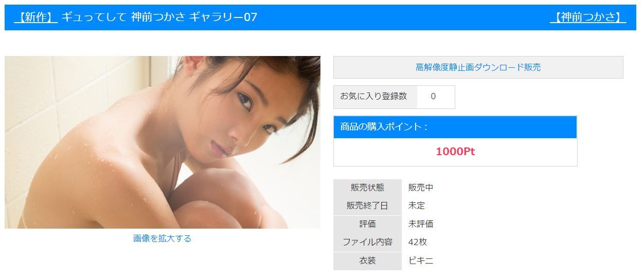This screenshot has height=280, width=644.
Task: Click the 商品の購入ポイント header bar
Action: tap(455, 127)
